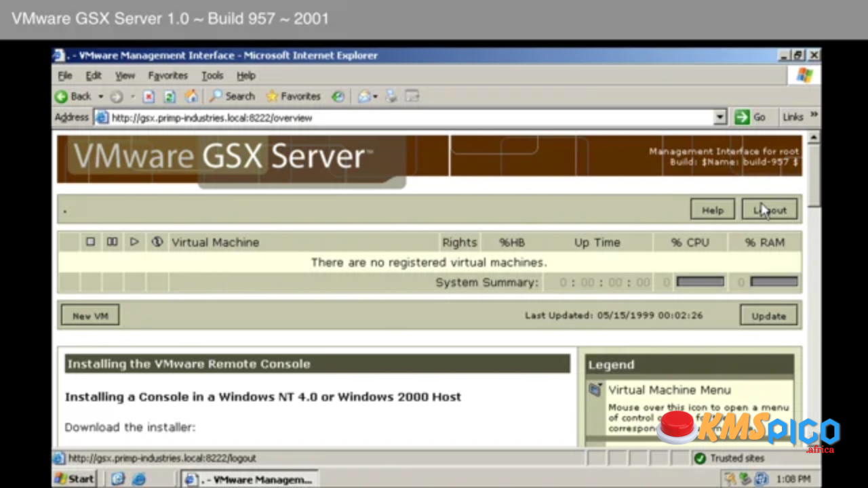Go back with the green Back arrow
The image size is (868, 488).
73,96
